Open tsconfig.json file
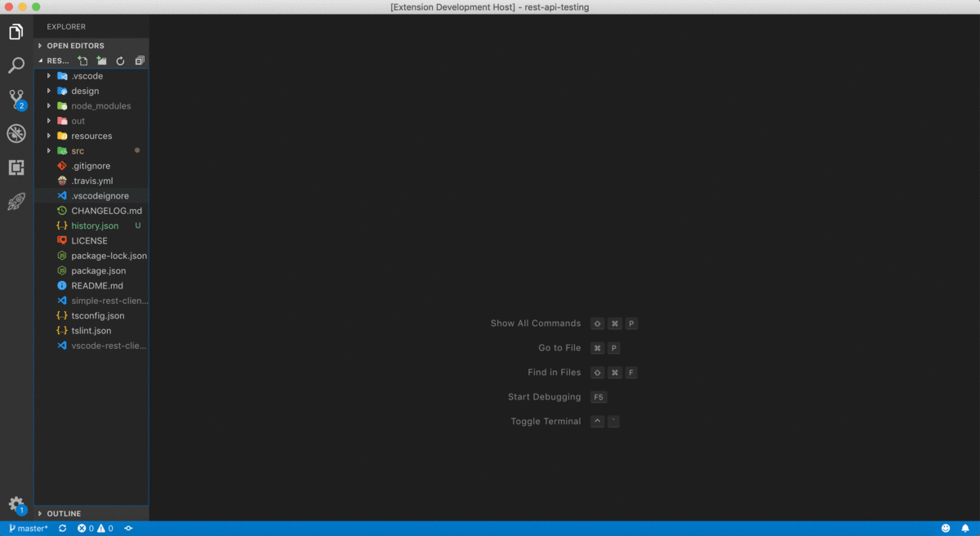Screen dimensions: 980x536 (91, 315)
